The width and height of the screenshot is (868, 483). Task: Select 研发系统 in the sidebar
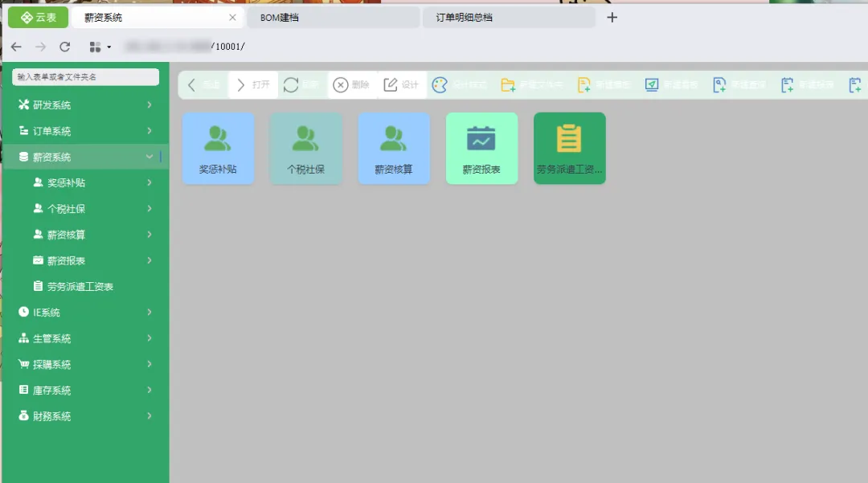[86, 104]
